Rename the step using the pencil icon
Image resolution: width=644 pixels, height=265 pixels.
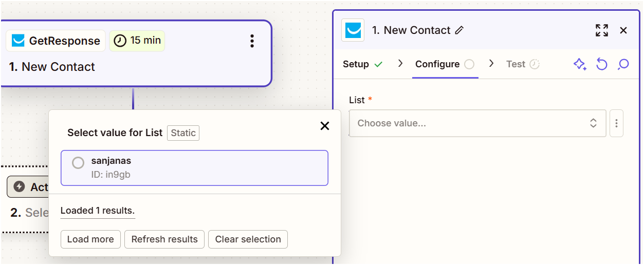(459, 30)
